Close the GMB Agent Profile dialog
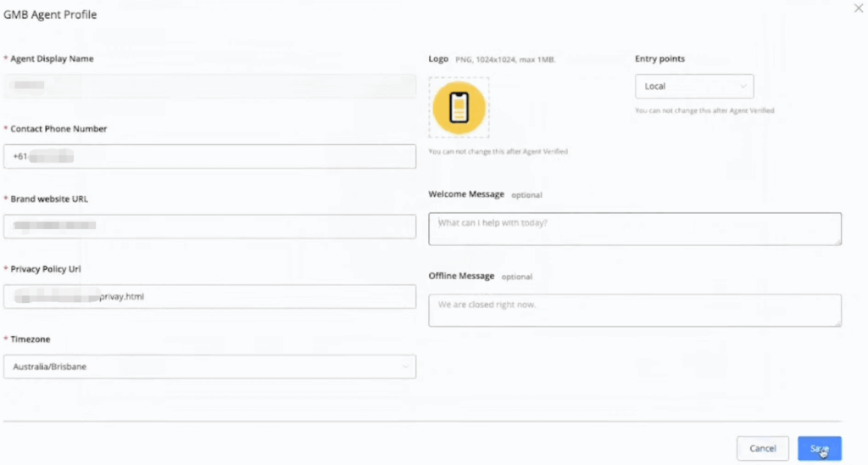Image resolution: width=868 pixels, height=465 pixels. coord(857,8)
